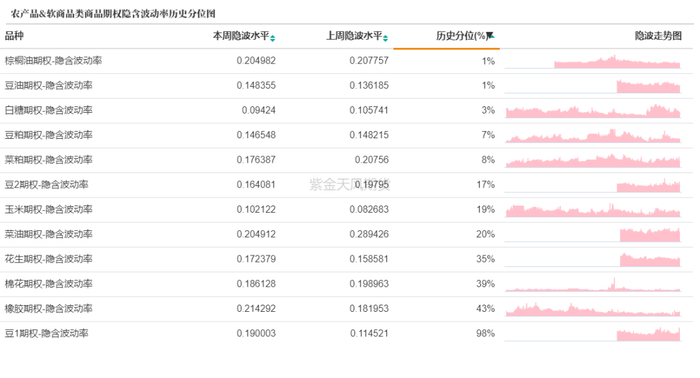This screenshot has height=378, width=700.
Task: Click this week's value 0.148355
Action: click(256, 85)
